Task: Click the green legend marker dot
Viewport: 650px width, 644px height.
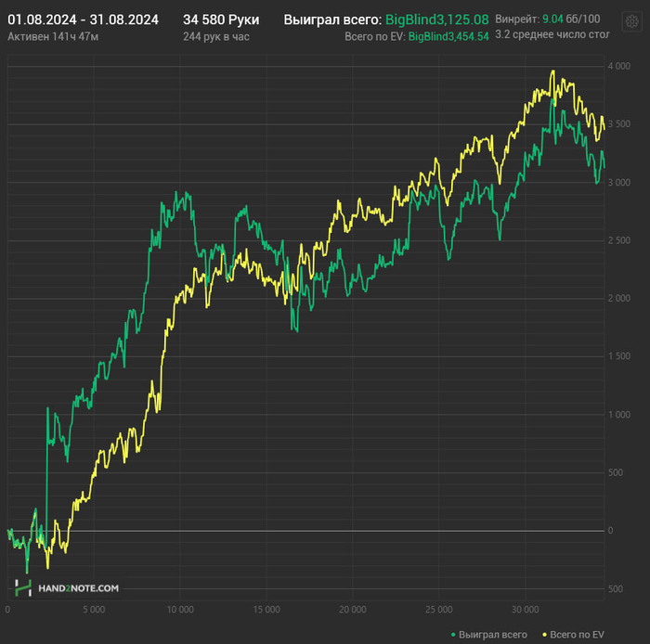Action: (452, 635)
